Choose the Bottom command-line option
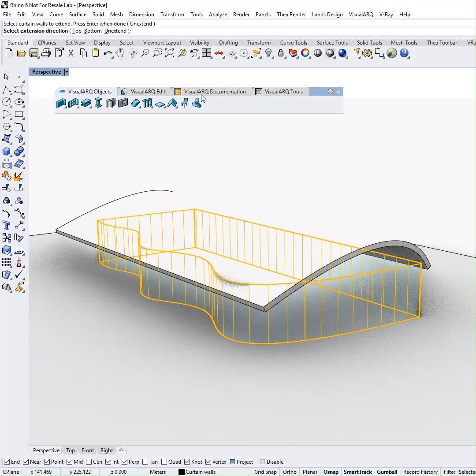 point(93,31)
